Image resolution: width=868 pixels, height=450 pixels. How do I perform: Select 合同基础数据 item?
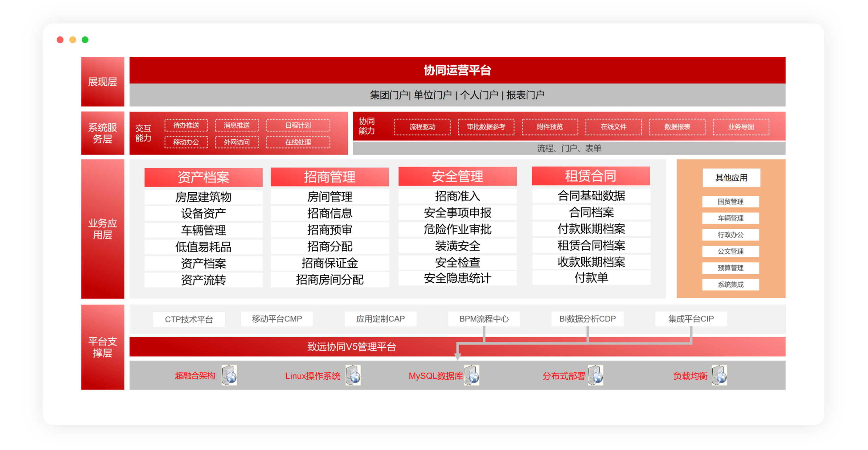591,196
